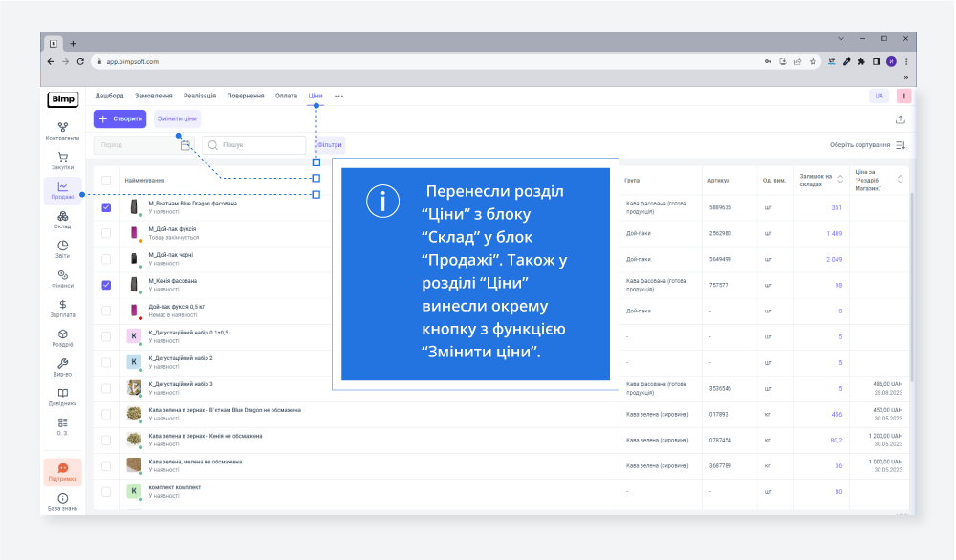Open the Звіти sidebar section

click(x=62, y=249)
